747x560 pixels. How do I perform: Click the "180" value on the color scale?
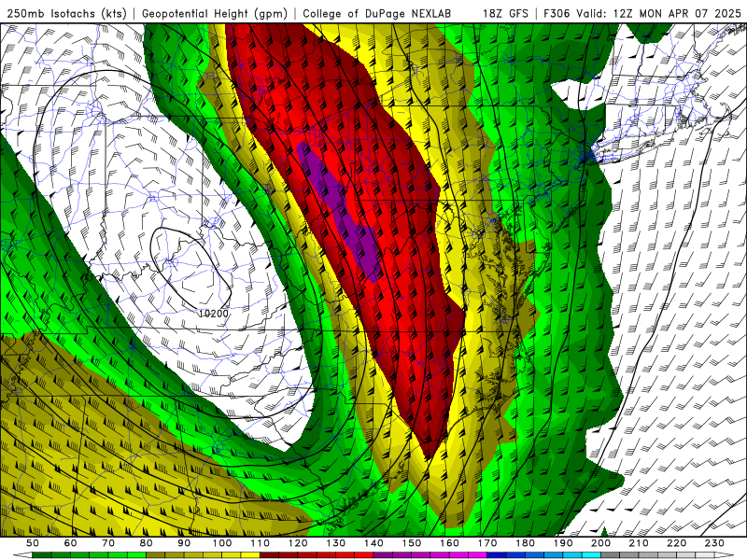[x=525, y=543]
